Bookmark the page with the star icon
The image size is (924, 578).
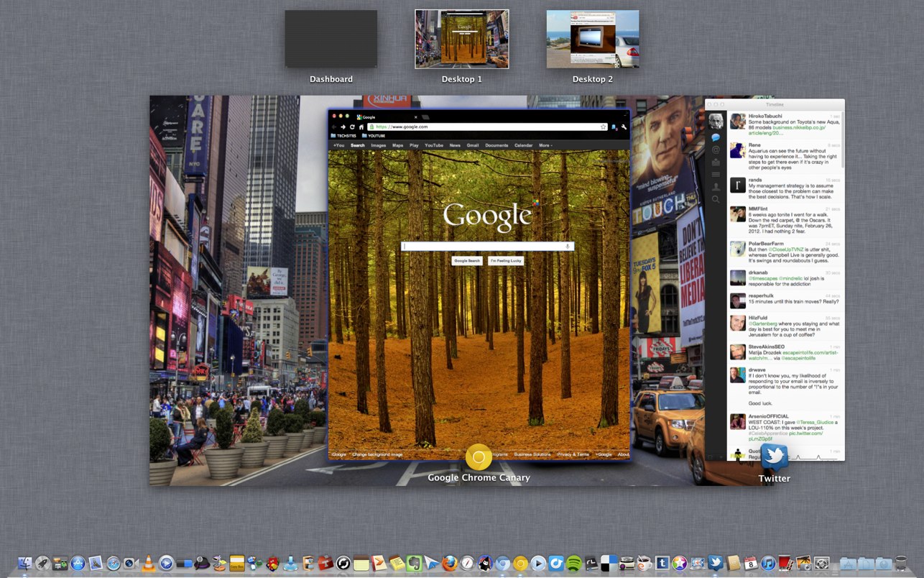(604, 127)
